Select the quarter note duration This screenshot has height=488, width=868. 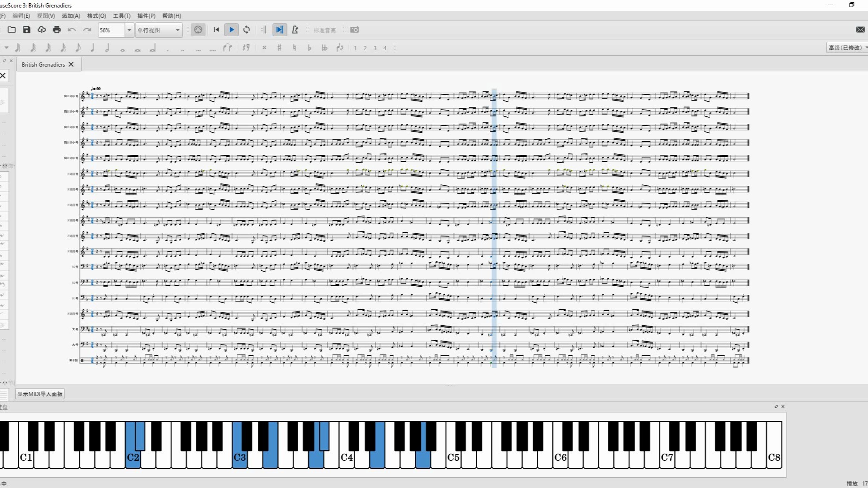(93, 47)
